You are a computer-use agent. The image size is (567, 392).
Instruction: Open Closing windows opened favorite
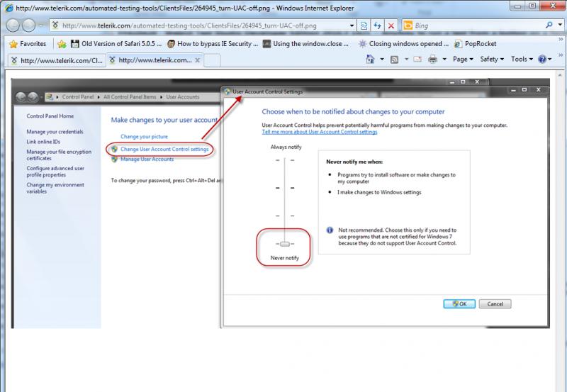[x=403, y=44]
